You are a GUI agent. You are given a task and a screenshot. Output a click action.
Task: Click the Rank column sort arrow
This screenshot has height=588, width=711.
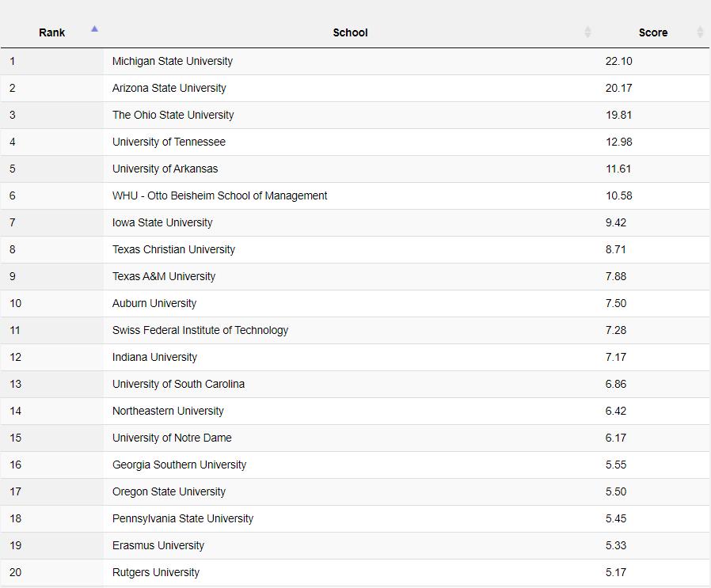(94, 29)
